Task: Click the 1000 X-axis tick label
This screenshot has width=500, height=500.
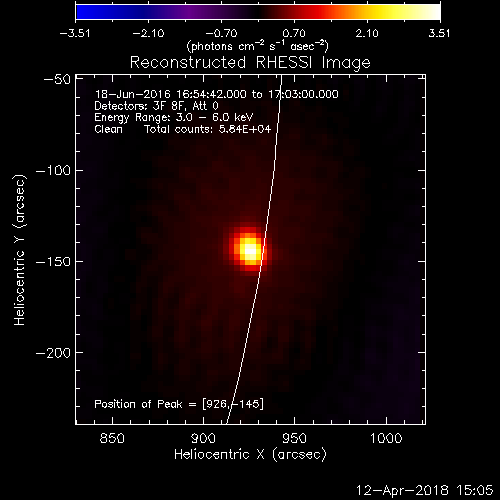Action: (x=386, y=438)
